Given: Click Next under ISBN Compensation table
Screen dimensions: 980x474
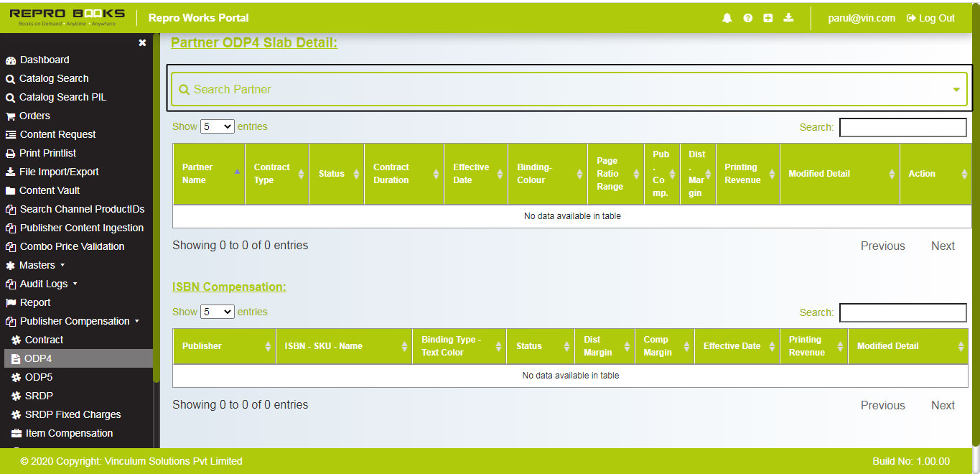Looking at the screenshot, I should [x=943, y=405].
